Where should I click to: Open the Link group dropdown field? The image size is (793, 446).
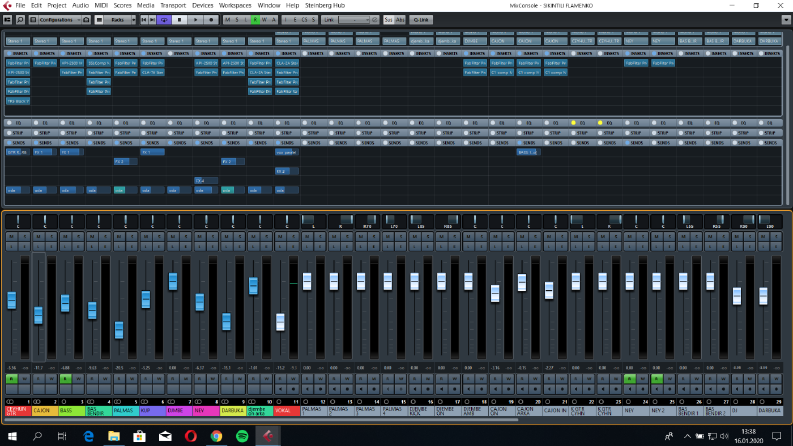354,20
